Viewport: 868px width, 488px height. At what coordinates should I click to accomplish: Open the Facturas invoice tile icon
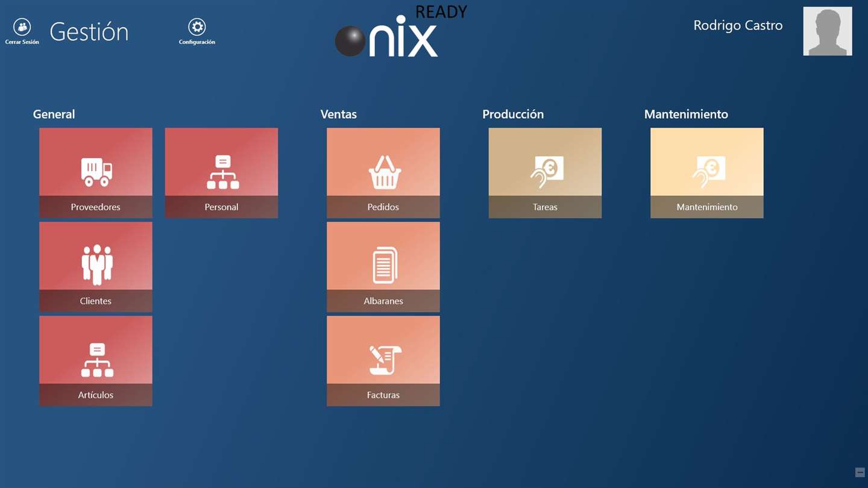point(385,360)
